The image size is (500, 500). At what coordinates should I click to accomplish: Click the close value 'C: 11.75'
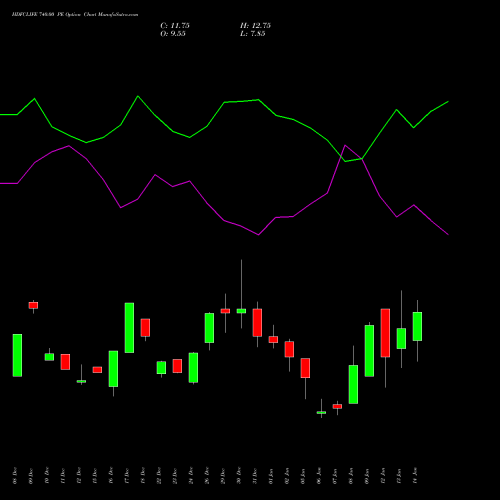pos(175,26)
